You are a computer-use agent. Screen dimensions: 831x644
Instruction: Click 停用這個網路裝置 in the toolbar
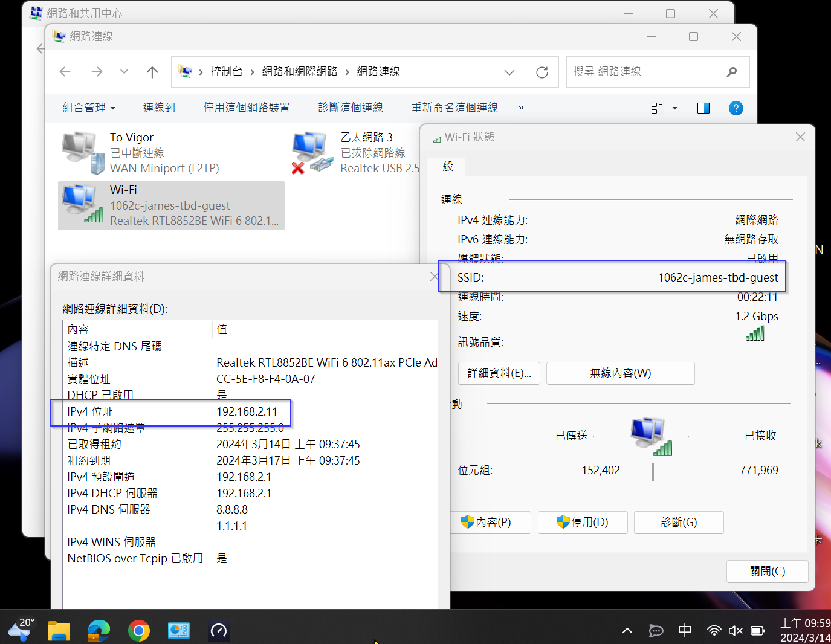[247, 108]
